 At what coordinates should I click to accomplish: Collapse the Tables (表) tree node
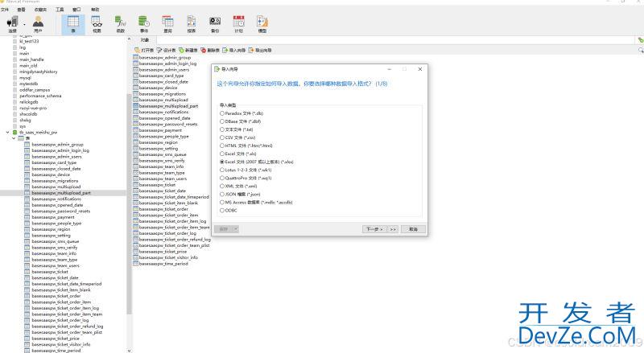click(14, 138)
